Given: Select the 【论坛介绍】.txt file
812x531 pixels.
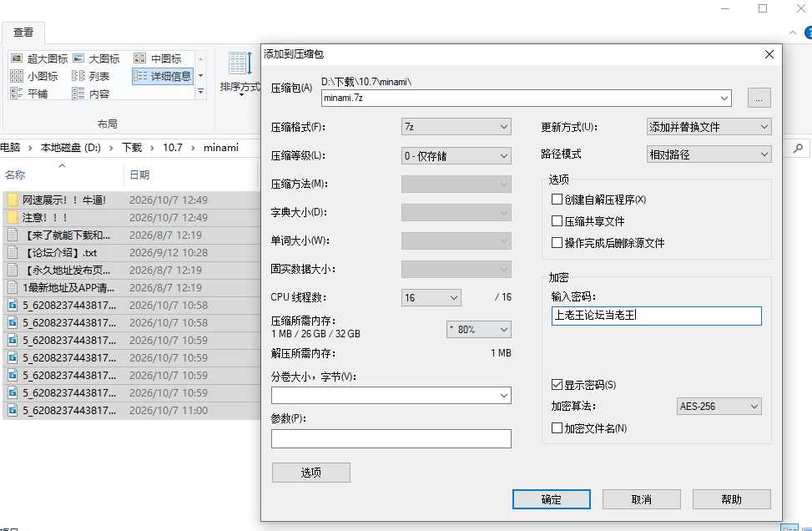Looking at the screenshot, I should 132,253.
